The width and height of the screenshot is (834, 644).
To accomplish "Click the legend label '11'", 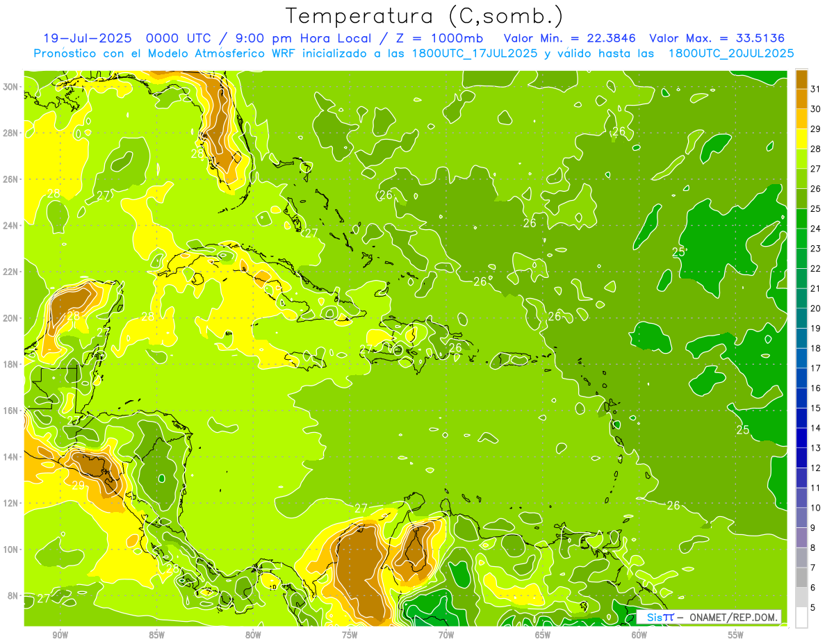I will (x=816, y=488).
